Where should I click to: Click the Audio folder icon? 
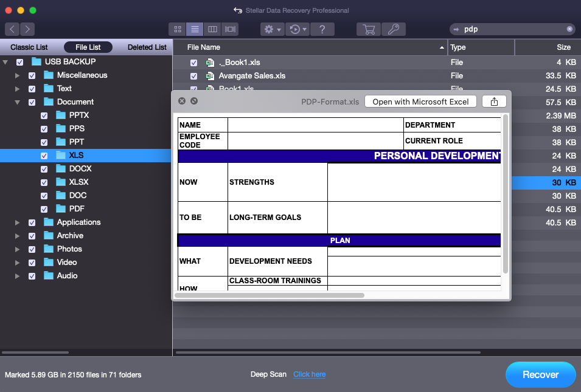tap(49, 275)
